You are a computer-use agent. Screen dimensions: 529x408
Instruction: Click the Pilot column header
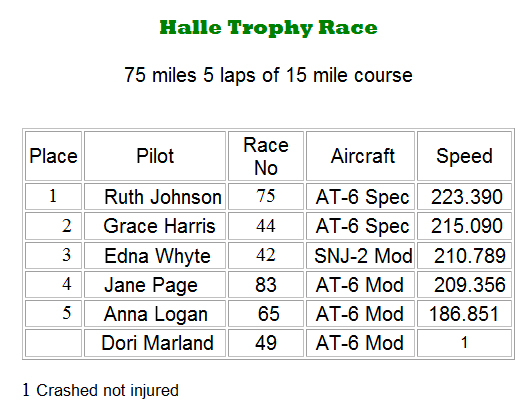(x=155, y=156)
